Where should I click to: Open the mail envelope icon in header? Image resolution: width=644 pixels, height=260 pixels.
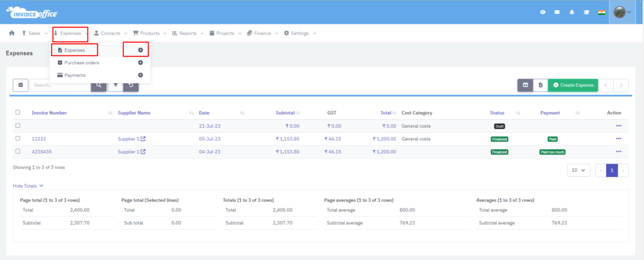[557, 13]
